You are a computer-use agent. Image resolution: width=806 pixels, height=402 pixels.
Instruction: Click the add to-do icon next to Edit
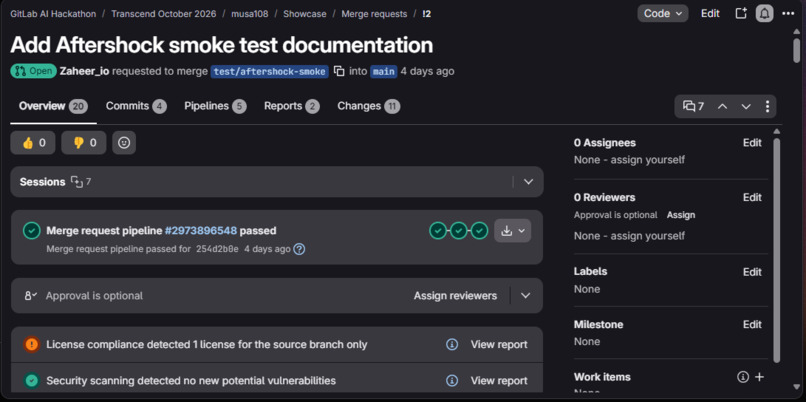point(741,13)
